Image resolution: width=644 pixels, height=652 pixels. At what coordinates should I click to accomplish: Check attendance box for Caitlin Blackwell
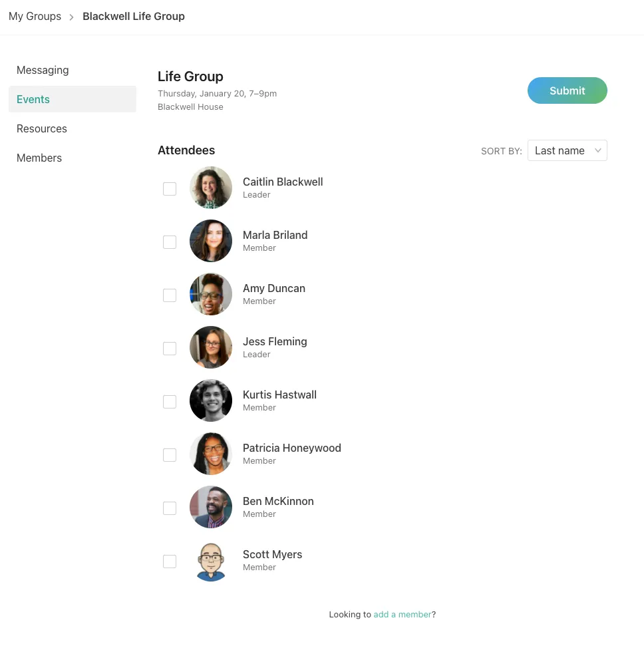coord(170,189)
